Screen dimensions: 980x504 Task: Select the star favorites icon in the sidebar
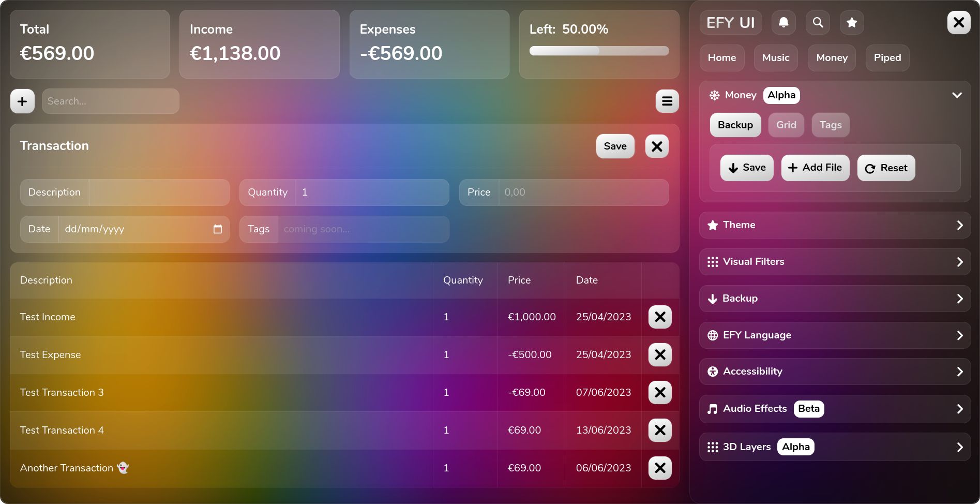(851, 22)
